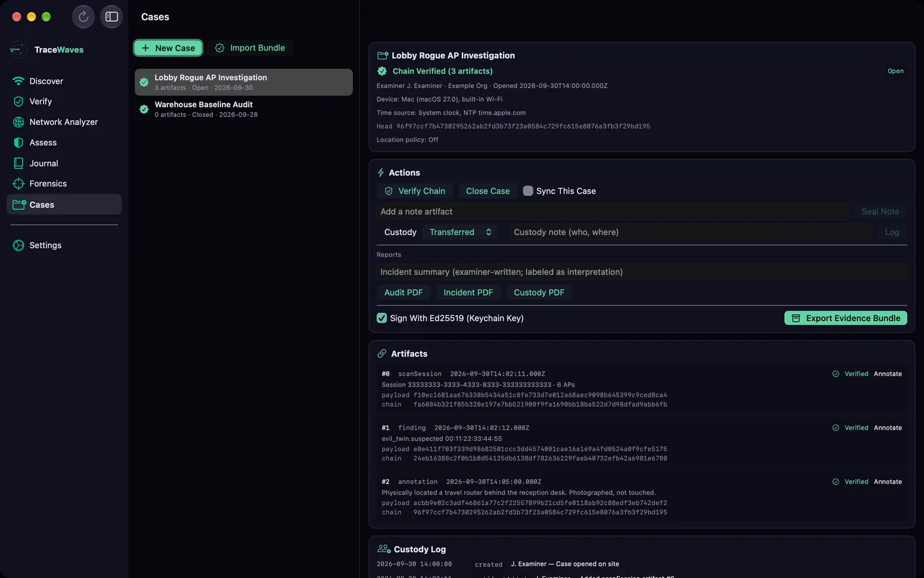Open Journal via its book icon
924x578 pixels.
click(x=19, y=163)
